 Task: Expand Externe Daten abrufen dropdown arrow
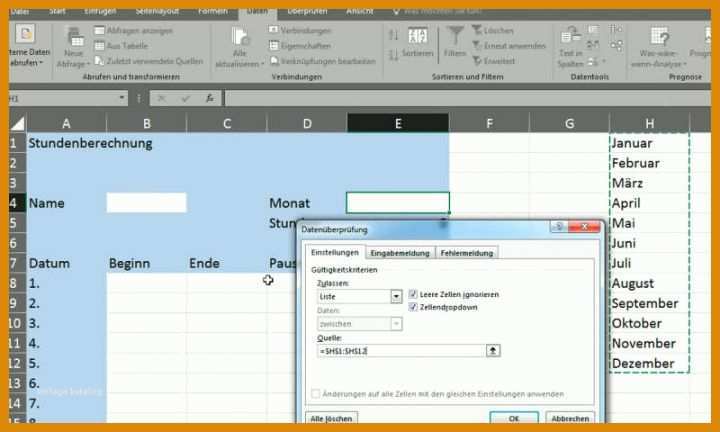41,63
